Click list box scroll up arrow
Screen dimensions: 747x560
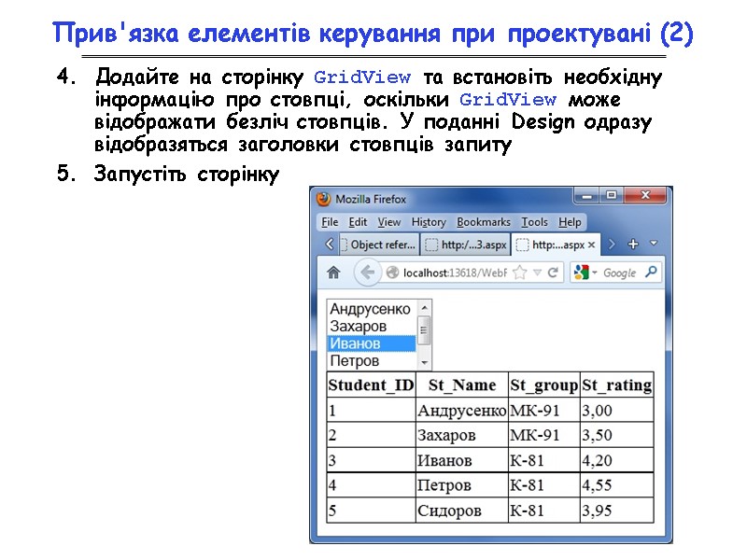coord(424,308)
